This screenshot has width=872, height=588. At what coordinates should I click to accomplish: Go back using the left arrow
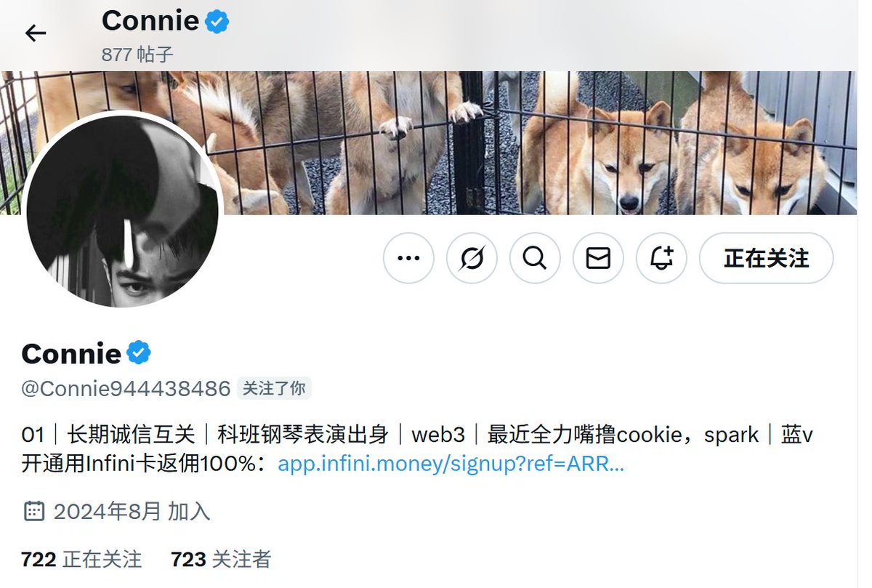tap(36, 33)
